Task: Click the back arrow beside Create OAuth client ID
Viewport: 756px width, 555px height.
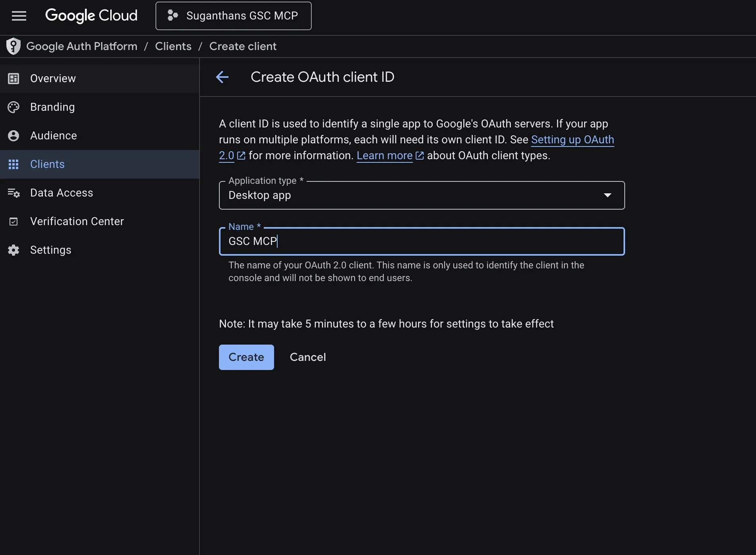Action: coord(222,77)
